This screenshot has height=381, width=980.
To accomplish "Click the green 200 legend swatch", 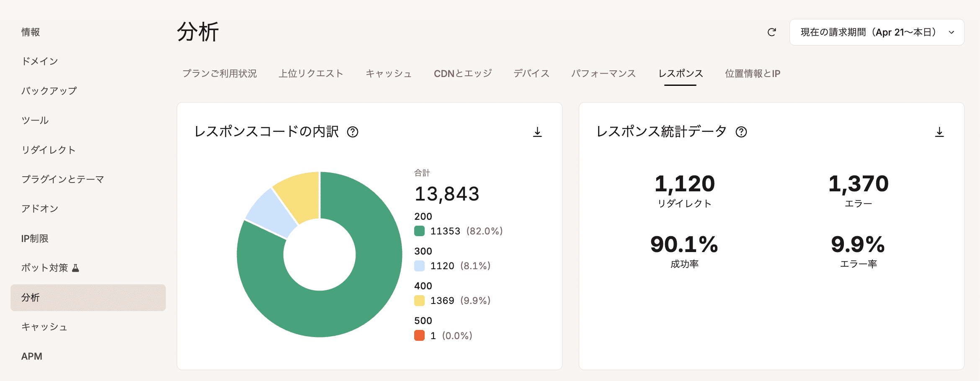I will pyautogui.click(x=419, y=231).
